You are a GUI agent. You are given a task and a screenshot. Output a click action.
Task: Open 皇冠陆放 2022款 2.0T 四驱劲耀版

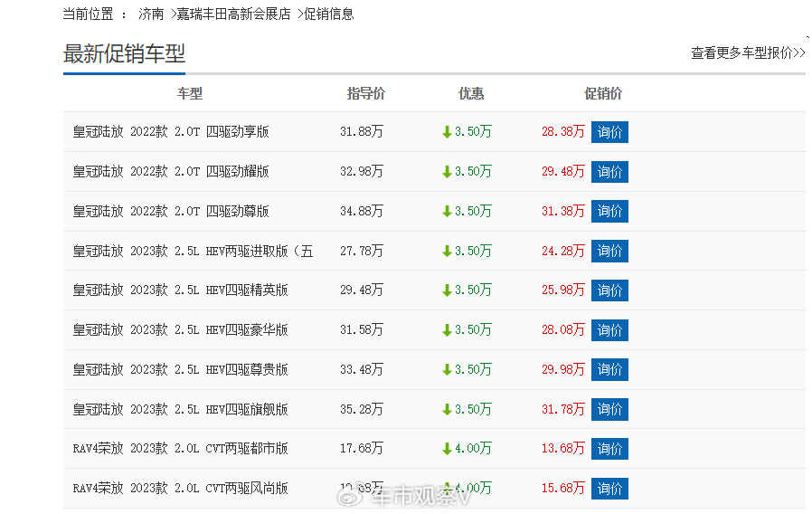[171, 172]
